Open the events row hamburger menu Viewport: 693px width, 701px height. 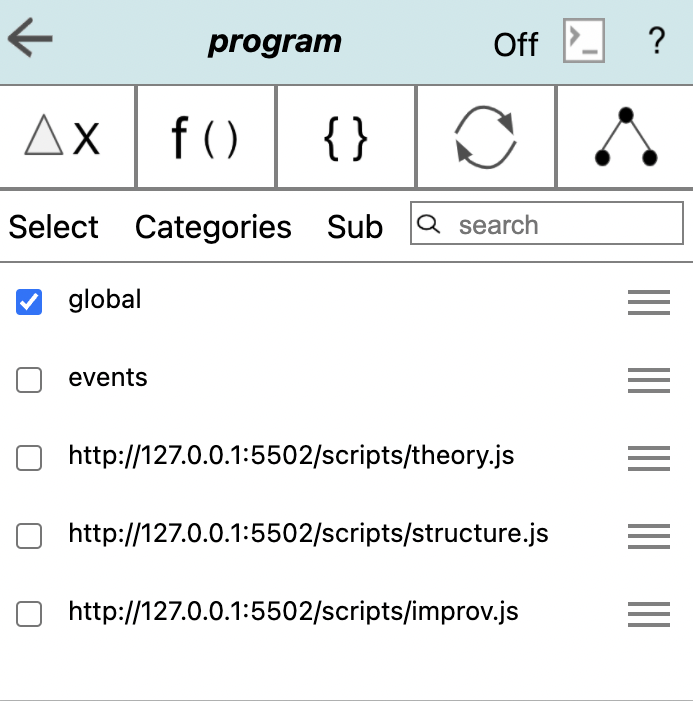click(x=649, y=380)
